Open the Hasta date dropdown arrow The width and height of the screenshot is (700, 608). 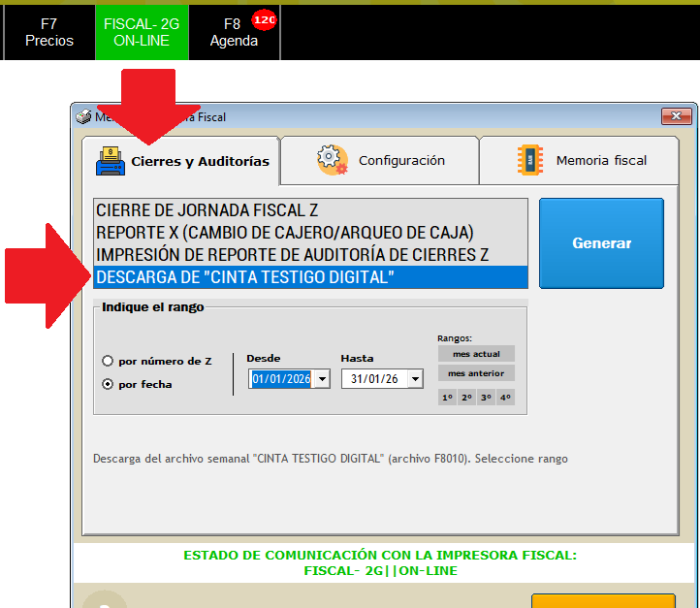415,379
